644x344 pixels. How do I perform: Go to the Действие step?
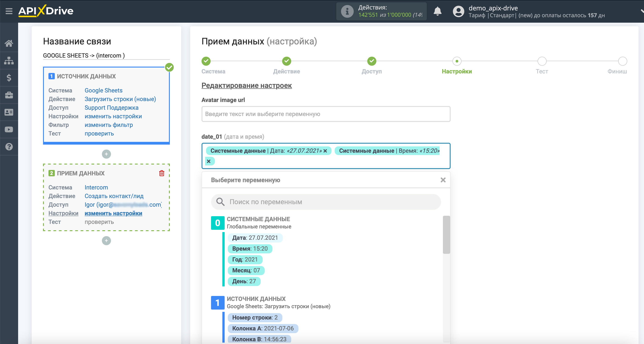[x=286, y=61]
